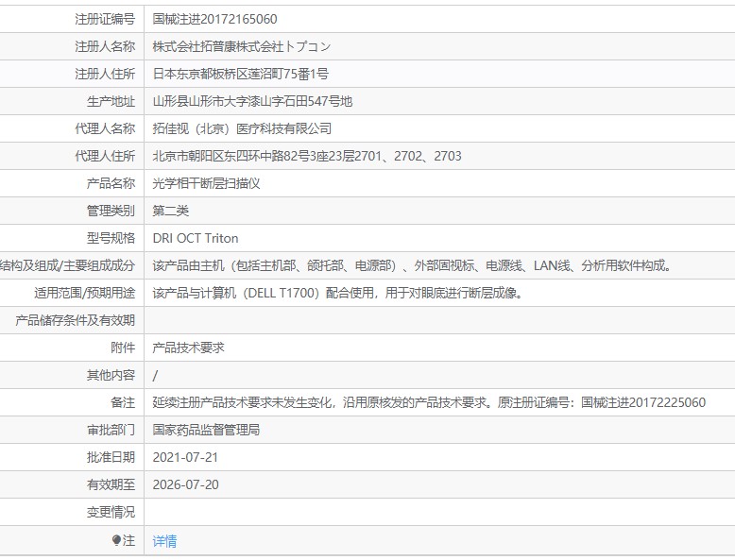Screen dimensions: 735x560
Task: Select model DRI OCT Triton
Action: pyautogui.click(x=196, y=238)
